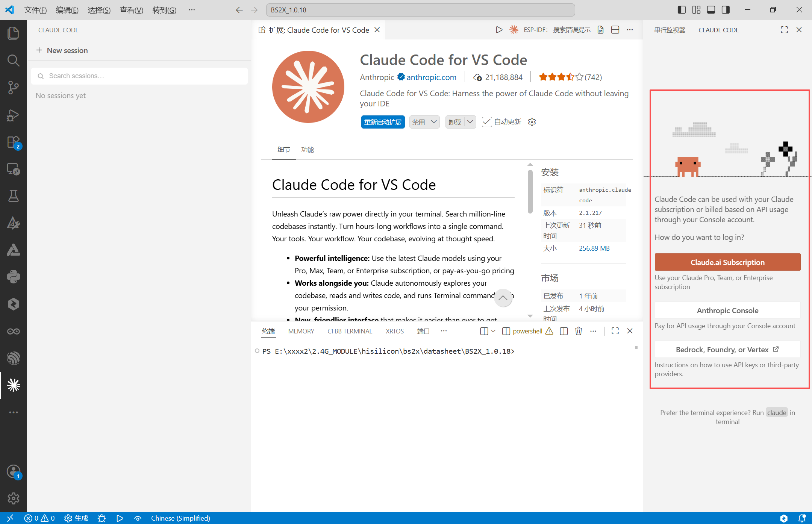The height and width of the screenshot is (524, 812).
Task: Click the BS2X_1.0.18 command center box
Action: (420, 10)
